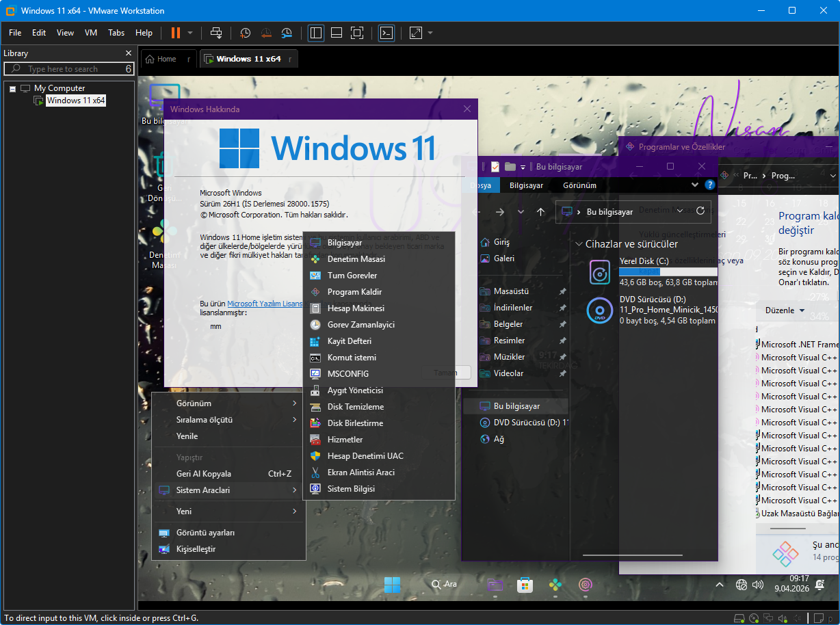Open the power options dropdown next to pause
The image size is (840, 625).
[190, 33]
